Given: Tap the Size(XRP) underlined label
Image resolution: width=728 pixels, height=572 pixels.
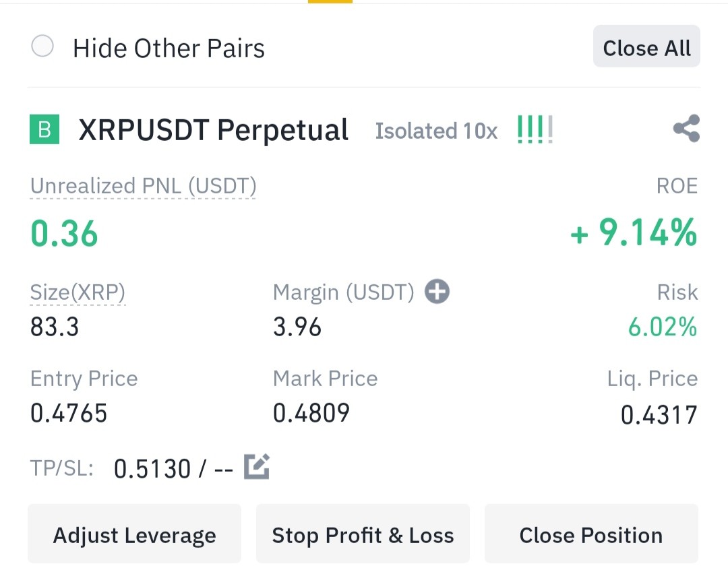Looking at the screenshot, I should coord(78,292).
